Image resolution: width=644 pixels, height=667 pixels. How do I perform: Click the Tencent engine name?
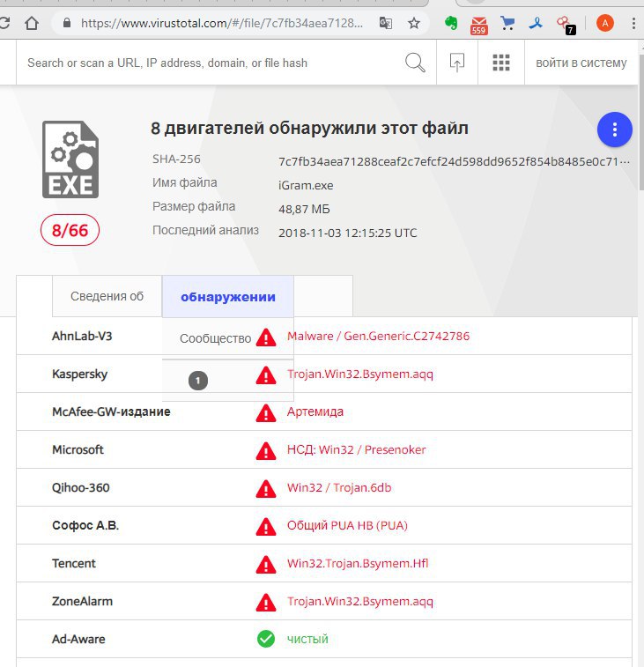click(74, 563)
